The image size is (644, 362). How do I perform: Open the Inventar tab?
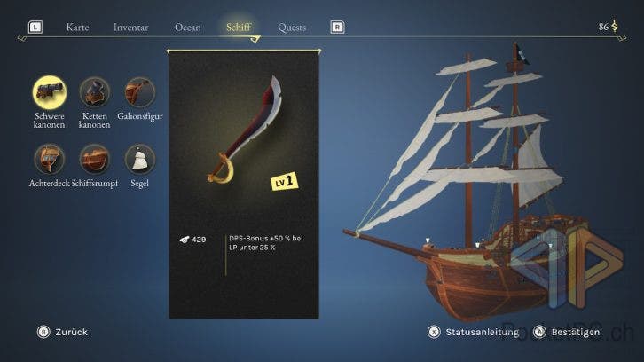[131, 28]
